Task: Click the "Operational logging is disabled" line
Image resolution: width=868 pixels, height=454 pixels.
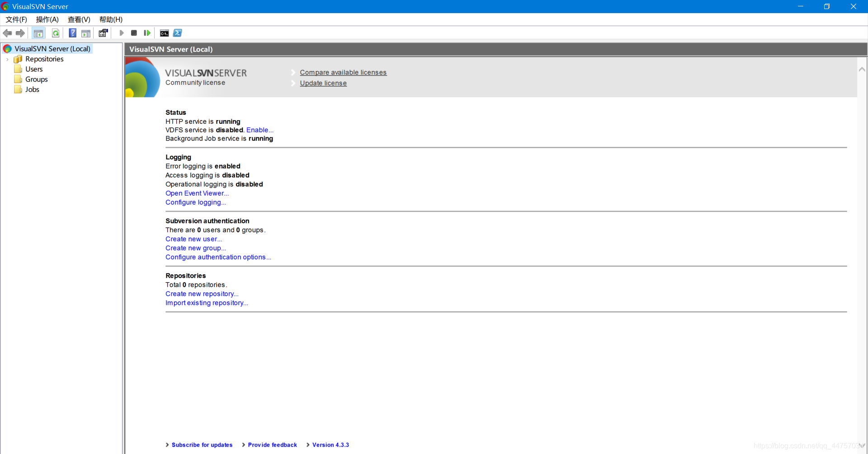Action: (214, 184)
